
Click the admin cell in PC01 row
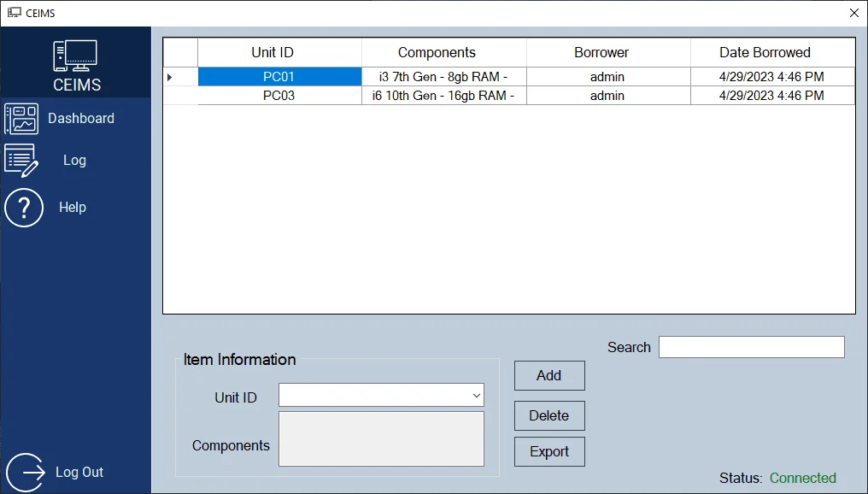tap(608, 76)
